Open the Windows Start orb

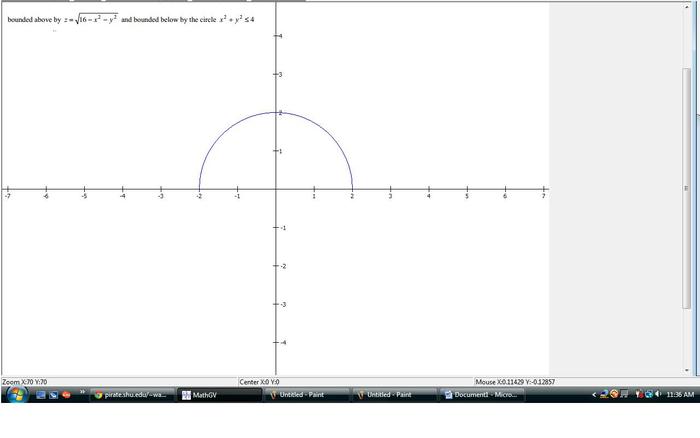(17, 394)
